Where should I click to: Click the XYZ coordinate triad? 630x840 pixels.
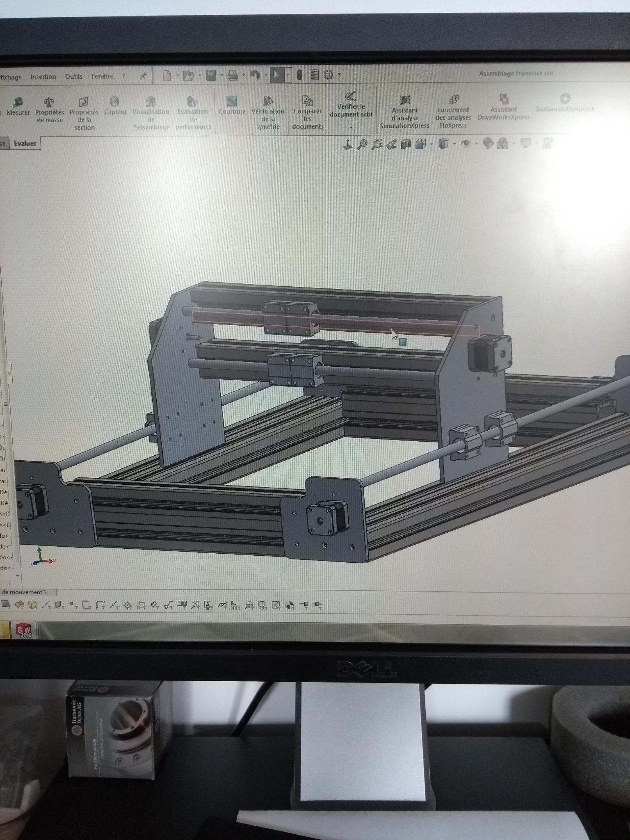click(x=42, y=557)
